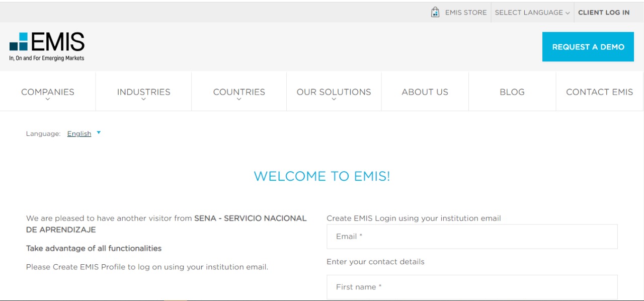Click the REQUEST A DEMO button
The image size is (644, 301).
pos(588,47)
